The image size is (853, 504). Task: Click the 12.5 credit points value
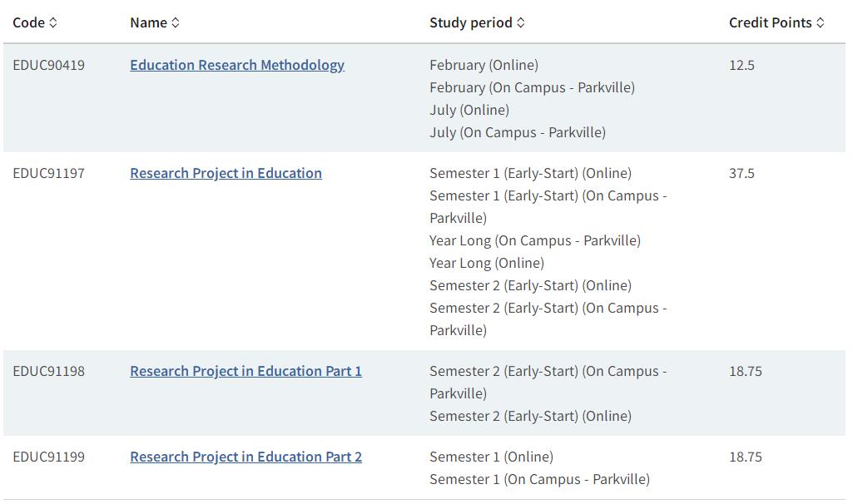[741, 65]
